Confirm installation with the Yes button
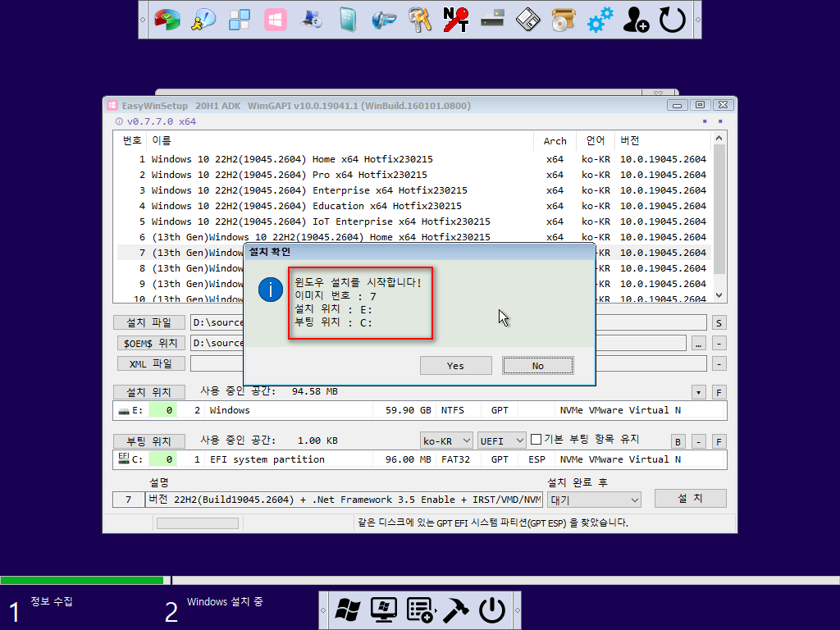 [x=456, y=365]
